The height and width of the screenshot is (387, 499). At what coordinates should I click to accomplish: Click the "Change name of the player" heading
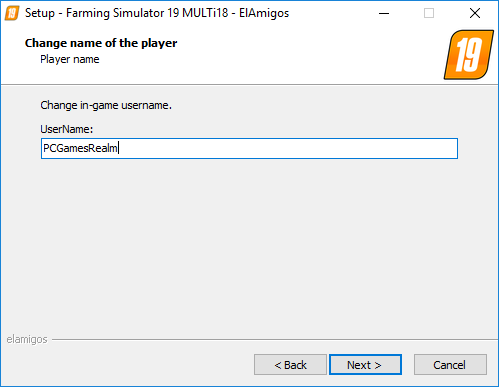point(101,43)
